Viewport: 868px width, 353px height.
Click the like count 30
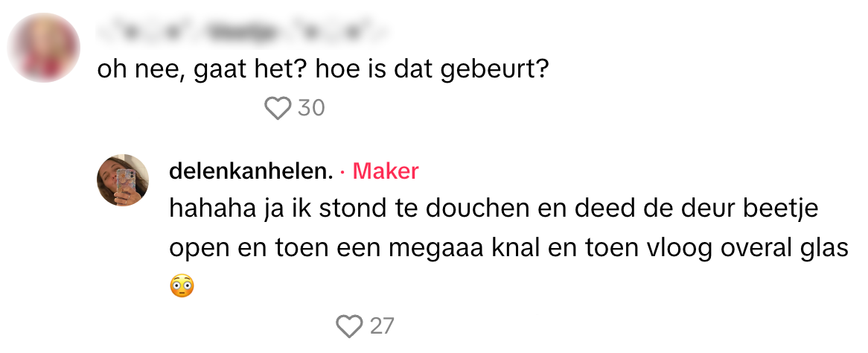(x=311, y=109)
